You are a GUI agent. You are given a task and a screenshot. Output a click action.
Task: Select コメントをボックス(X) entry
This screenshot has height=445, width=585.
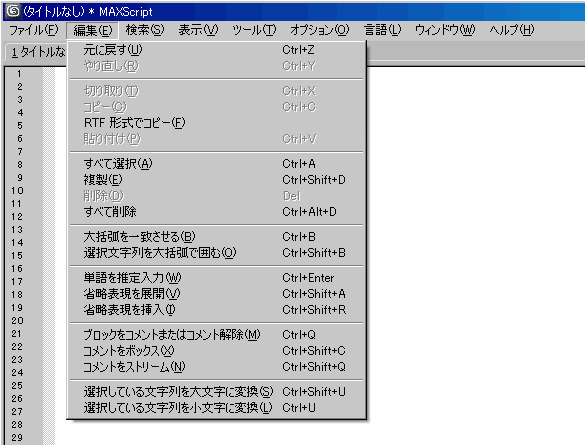coord(216,351)
